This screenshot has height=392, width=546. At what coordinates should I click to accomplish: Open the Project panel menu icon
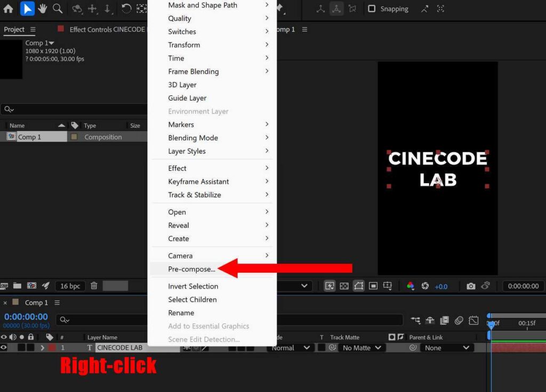tap(33, 30)
